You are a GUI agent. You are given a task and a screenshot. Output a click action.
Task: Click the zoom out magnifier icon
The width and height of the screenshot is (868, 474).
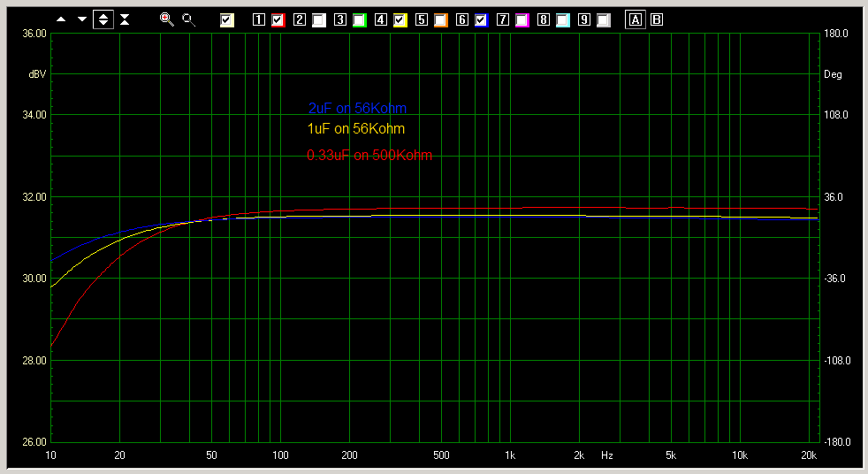187,19
